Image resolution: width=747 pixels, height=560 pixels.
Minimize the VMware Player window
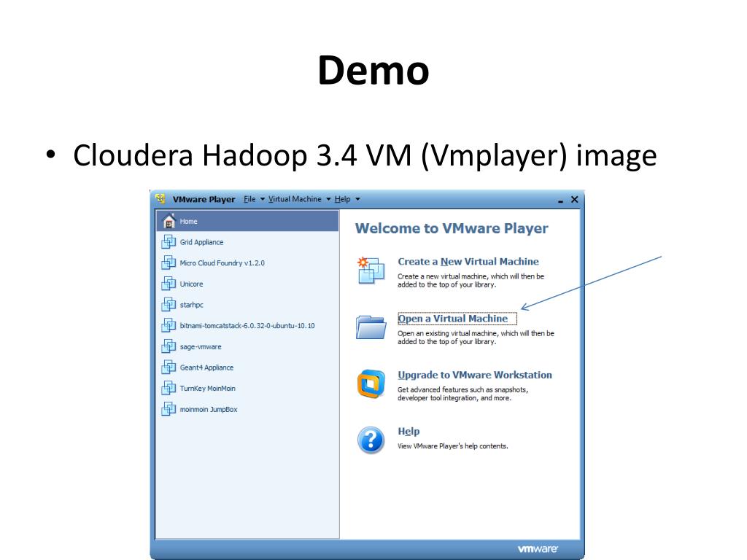point(561,201)
